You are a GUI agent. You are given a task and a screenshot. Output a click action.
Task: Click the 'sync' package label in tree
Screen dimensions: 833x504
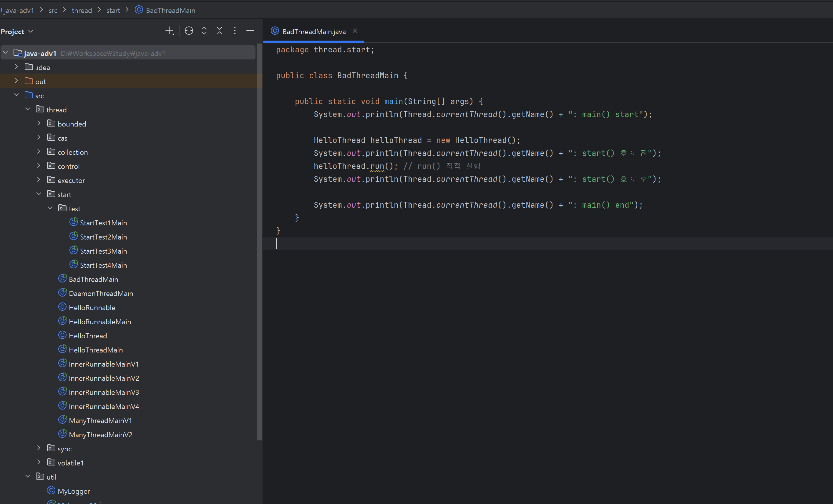(64, 449)
